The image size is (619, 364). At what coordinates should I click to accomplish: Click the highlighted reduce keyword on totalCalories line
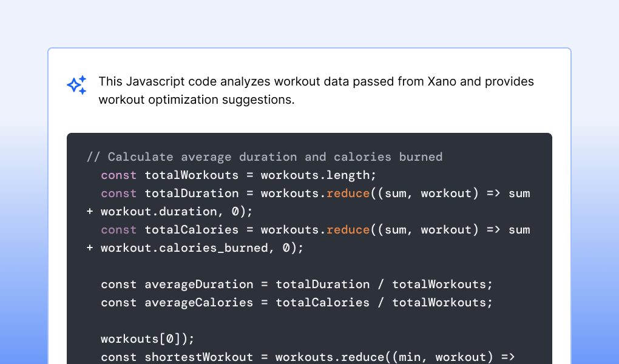pos(348,229)
